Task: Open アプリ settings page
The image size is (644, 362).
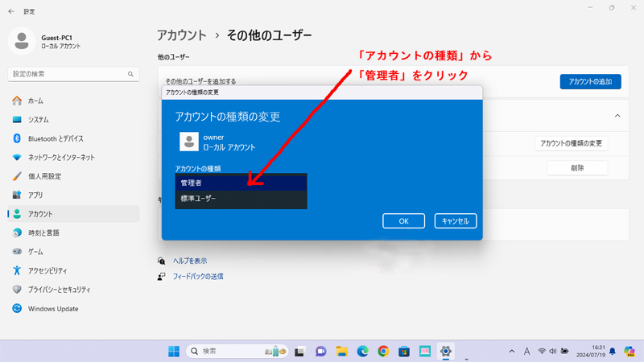Action: point(35,195)
